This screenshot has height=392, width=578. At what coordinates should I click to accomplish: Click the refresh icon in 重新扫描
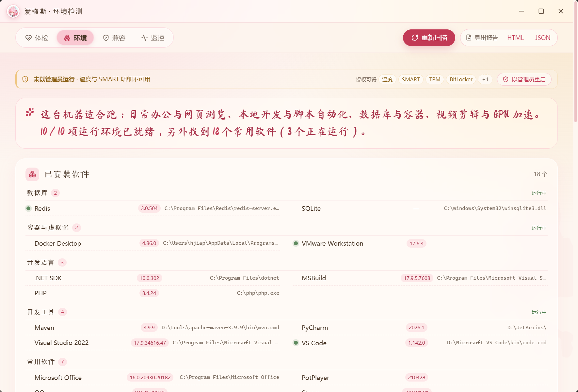(415, 38)
